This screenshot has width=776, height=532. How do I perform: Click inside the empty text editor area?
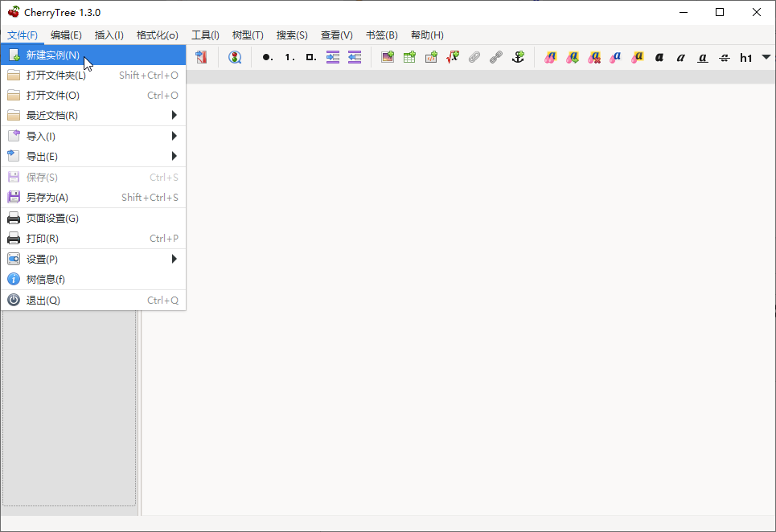pyautogui.click(x=458, y=299)
